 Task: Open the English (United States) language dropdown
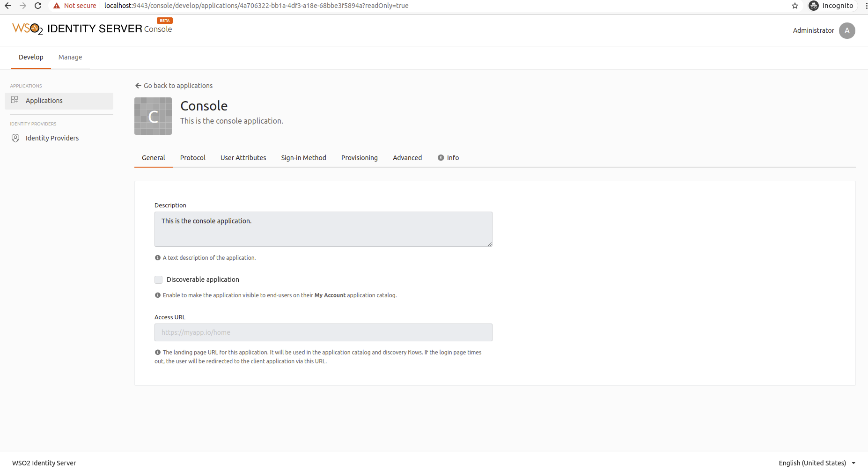click(x=817, y=463)
